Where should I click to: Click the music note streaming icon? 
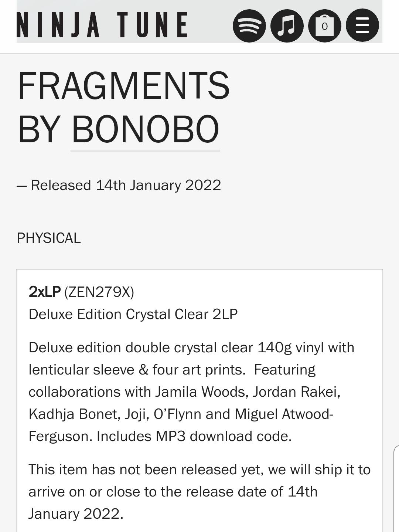click(287, 25)
